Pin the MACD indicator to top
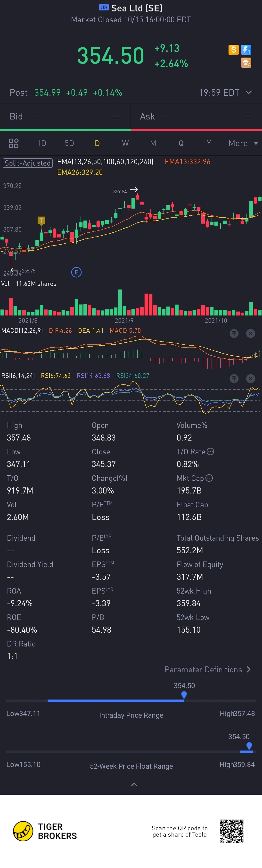The width and height of the screenshot is (262, 868). [234, 333]
